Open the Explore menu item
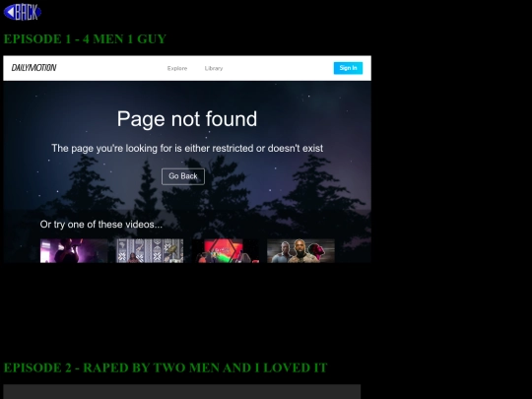Screen dimensions: 532x399 [177, 68]
